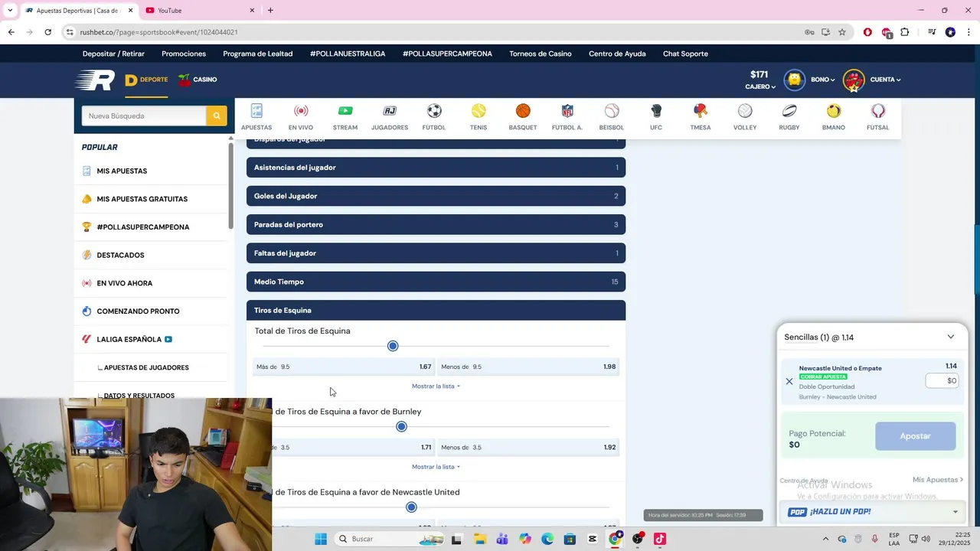Open the YouTube browser tab
The height and width of the screenshot is (551, 980).
pos(201,11)
